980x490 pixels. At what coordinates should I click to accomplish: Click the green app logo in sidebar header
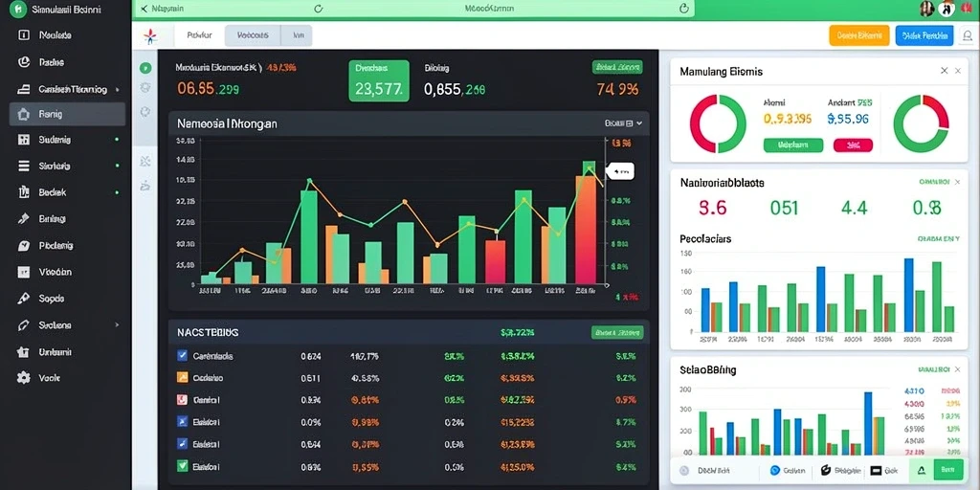point(19,10)
